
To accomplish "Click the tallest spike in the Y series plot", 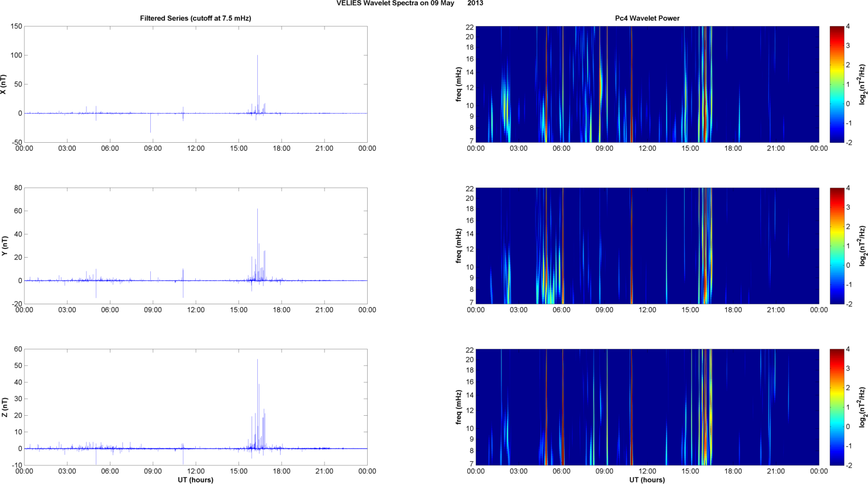I will 257,210.
